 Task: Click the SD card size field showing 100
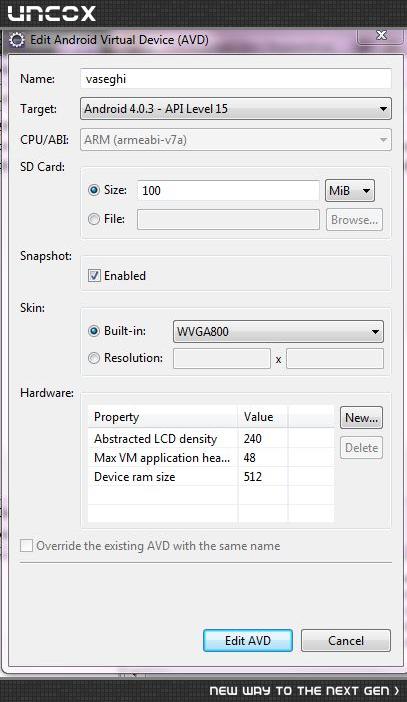(228, 190)
